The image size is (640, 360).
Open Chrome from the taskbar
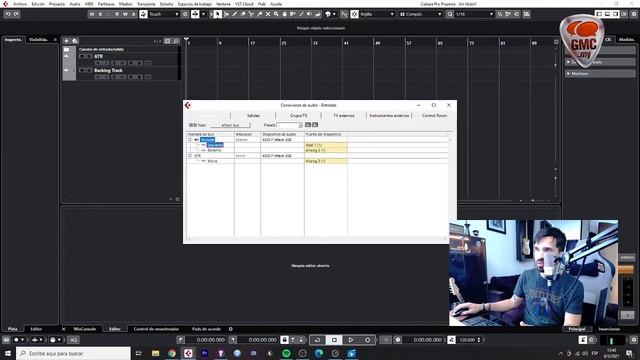click(x=172, y=353)
